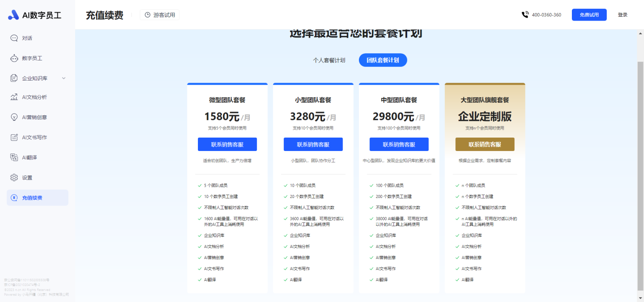644x302 pixels.
Task: Click the blue 免费试用 button
Action: (x=589, y=15)
